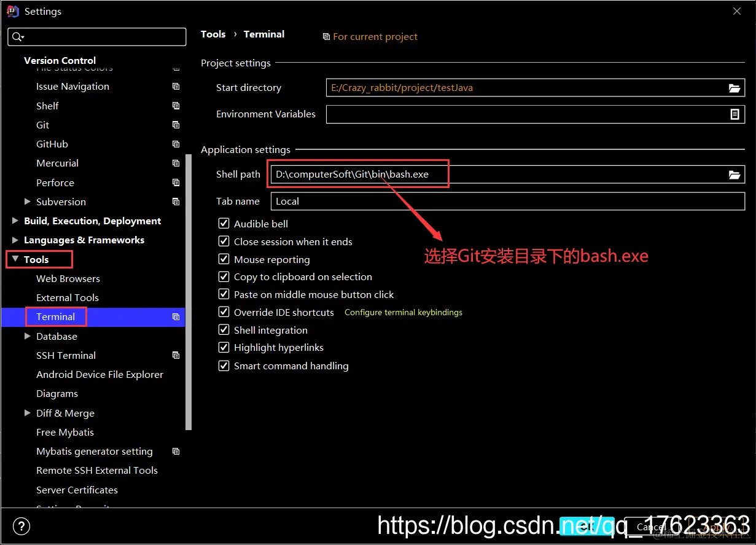Screen dimensions: 756x545
Task: Toggle Paste on middle mouse button click
Action: [224, 295]
